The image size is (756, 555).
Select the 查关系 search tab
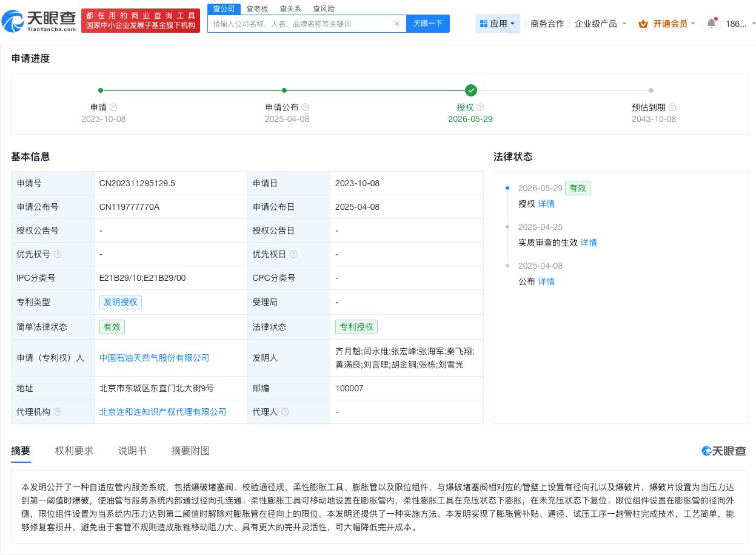(x=290, y=9)
